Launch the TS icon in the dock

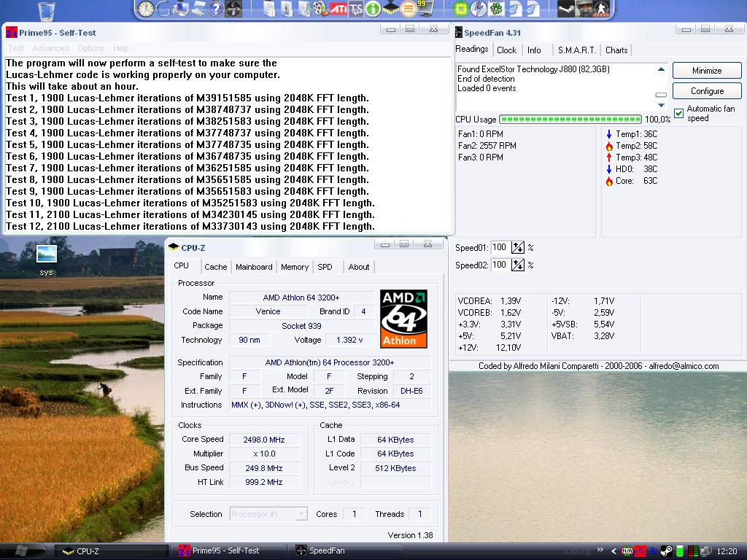coord(356,9)
